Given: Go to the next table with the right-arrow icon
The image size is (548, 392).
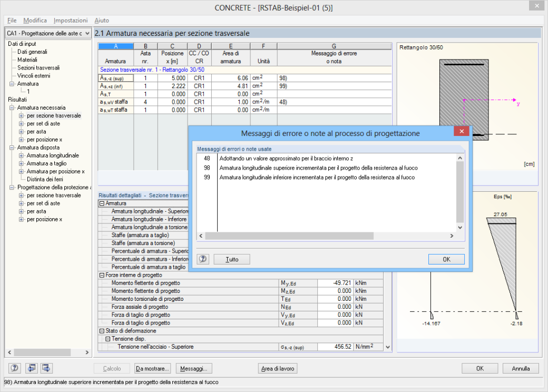Looking at the screenshot, I should [46, 368].
